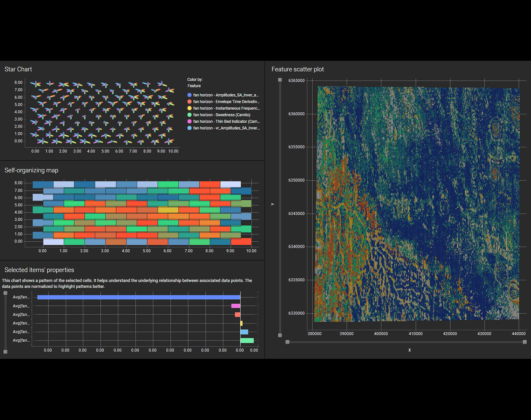The image size is (531, 420).
Task: Click the 'Y' axis title beside scatter plot
Action: click(x=273, y=204)
